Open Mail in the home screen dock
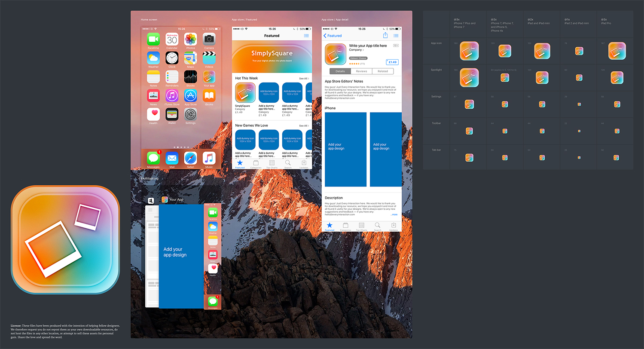644x349 pixels. click(172, 158)
